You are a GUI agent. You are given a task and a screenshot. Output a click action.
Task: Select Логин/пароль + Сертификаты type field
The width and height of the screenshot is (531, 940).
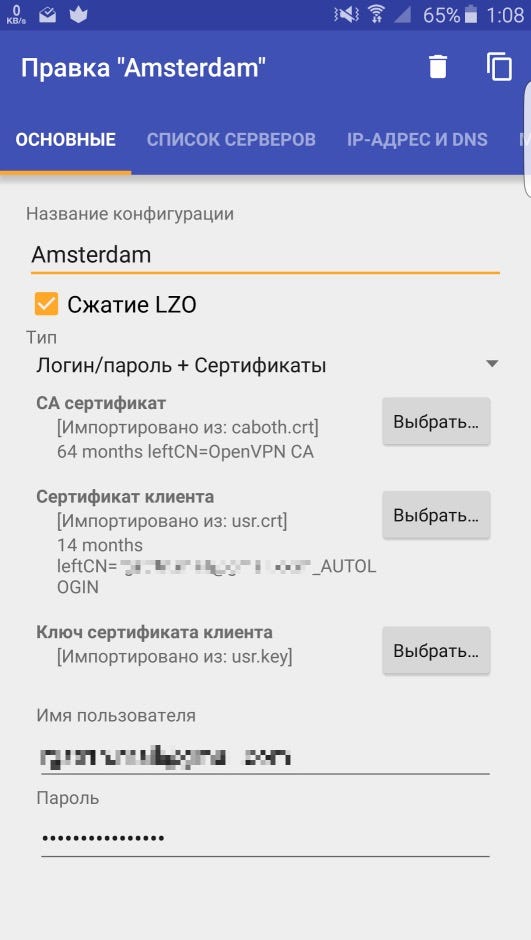click(266, 365)
